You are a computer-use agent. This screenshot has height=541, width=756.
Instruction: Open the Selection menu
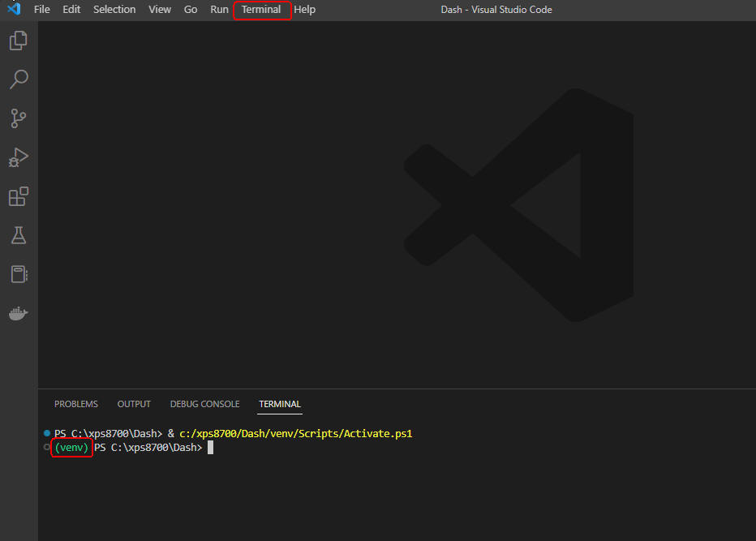(114, 10)
